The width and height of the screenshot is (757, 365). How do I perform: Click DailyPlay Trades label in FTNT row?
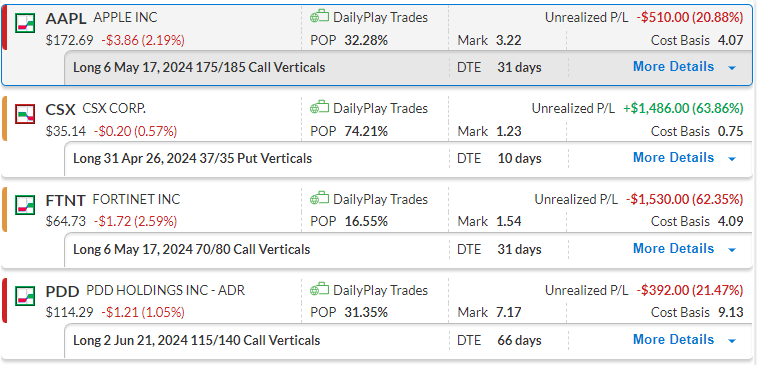pos(380,199)
